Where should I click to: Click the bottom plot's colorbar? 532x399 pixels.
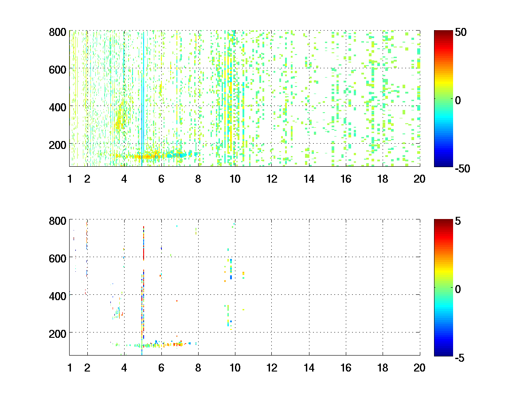pos(443,287)
